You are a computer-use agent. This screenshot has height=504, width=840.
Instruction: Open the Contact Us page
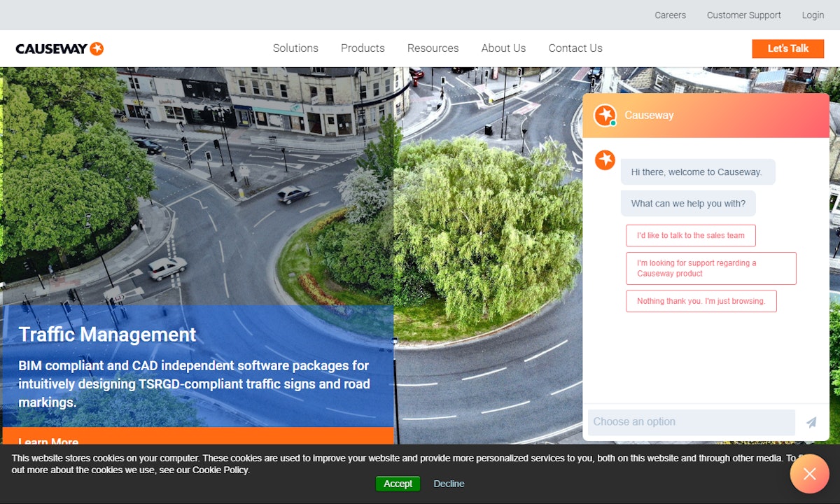click(x=575, y=48)
